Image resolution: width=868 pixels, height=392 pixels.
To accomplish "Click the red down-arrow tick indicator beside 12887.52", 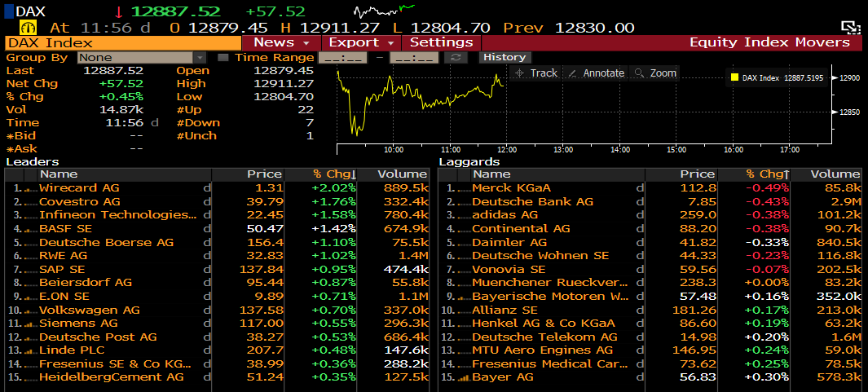I will (119, 11).
